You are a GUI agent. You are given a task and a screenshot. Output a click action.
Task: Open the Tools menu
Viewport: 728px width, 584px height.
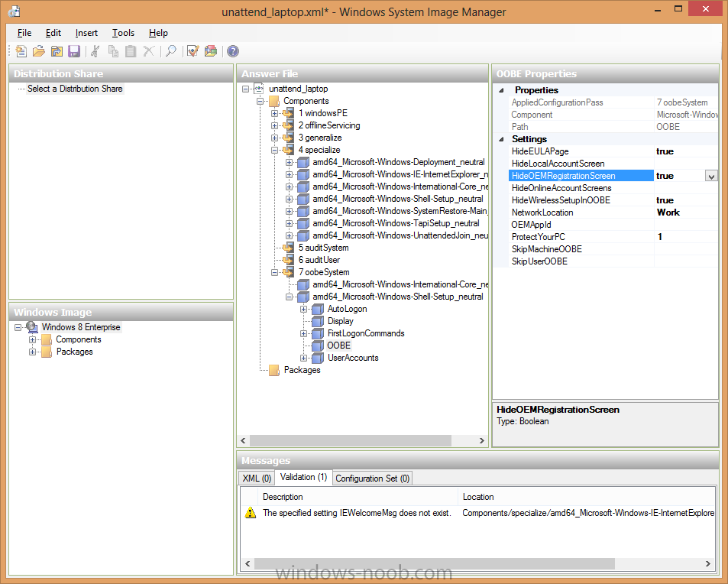123,33
